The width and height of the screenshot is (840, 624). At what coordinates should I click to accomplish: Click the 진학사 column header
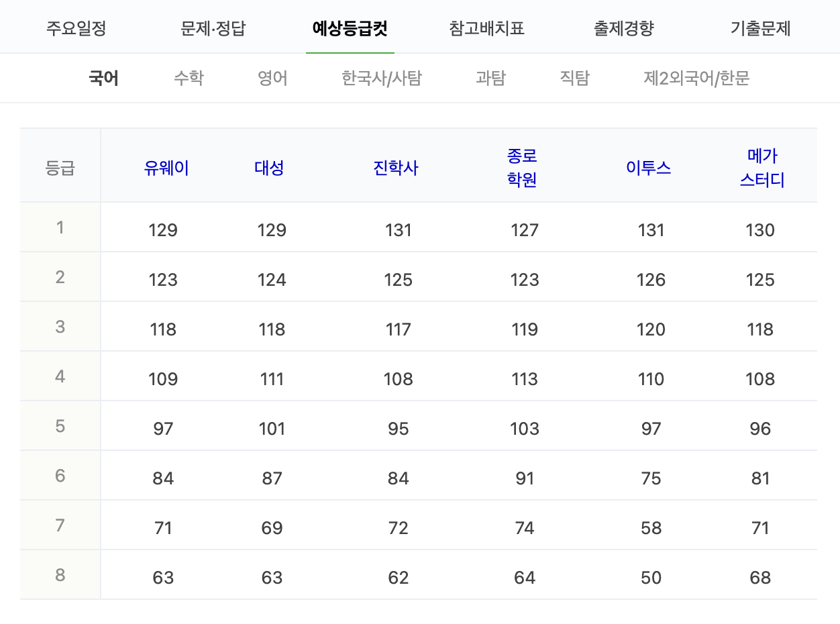click(395, 168)
